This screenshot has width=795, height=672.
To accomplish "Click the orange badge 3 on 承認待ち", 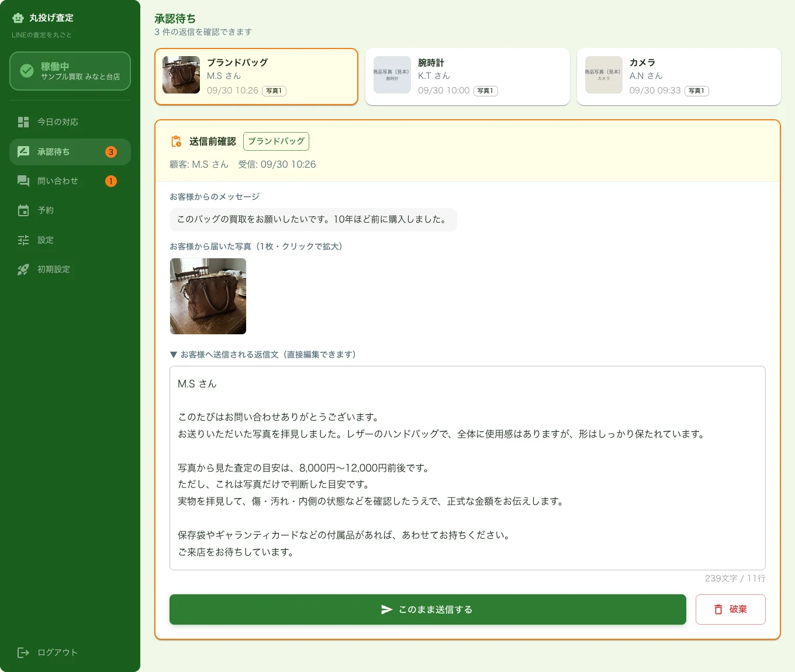I will pos(111,152).
